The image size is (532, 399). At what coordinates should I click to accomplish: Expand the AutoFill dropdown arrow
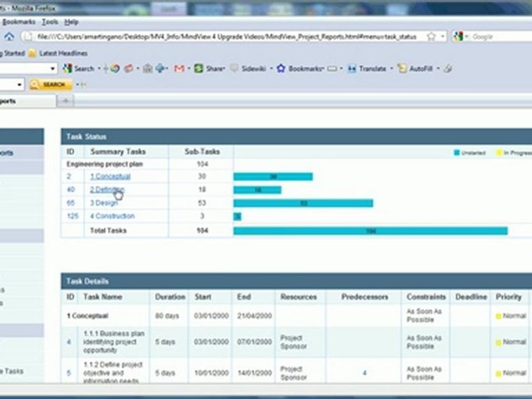click(438, 69)
